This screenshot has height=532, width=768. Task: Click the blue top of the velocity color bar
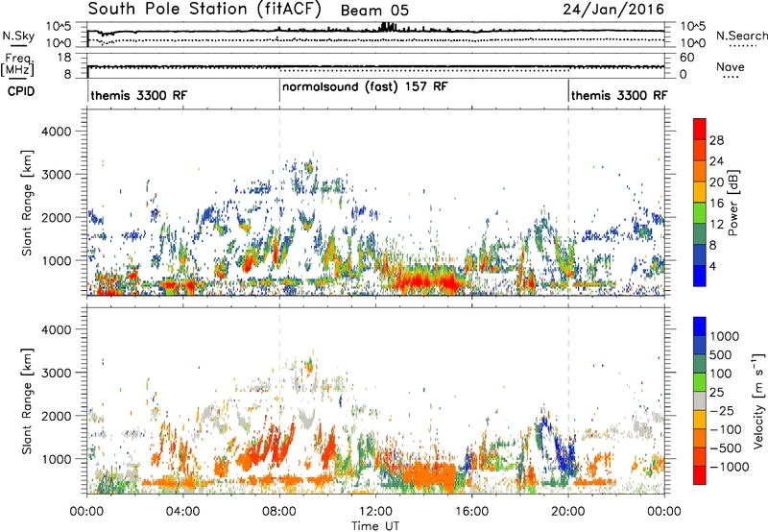pos(700,326)
